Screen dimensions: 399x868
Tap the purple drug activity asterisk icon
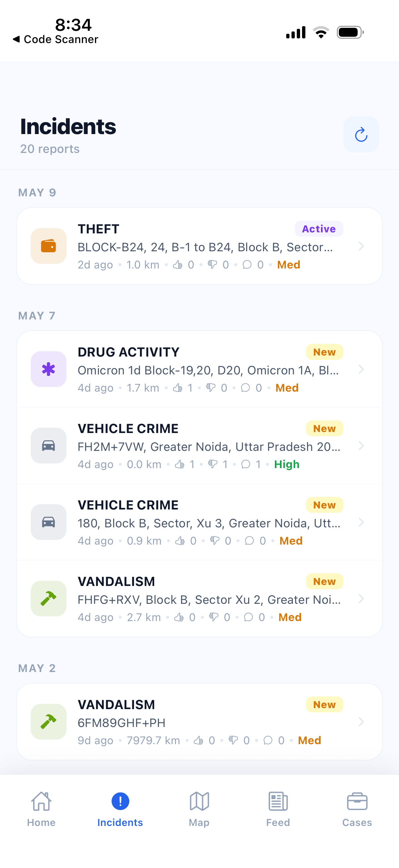tap(49, 369)
